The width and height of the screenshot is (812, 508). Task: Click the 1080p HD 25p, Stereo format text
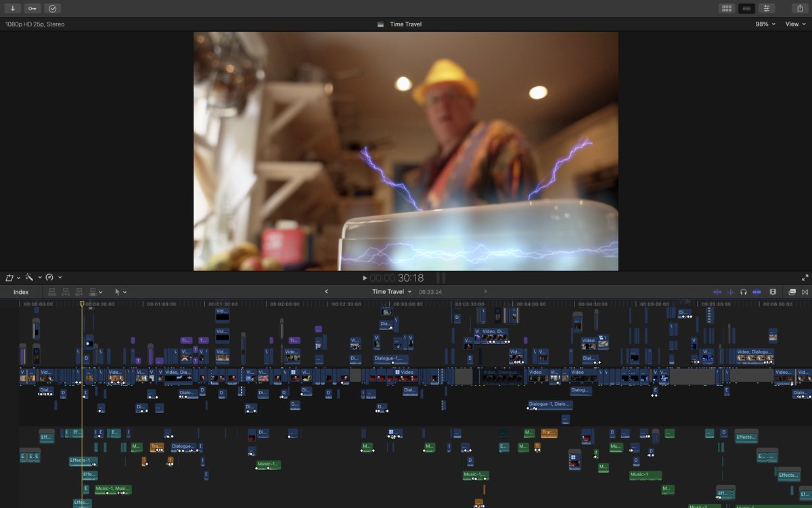(x=35, y=24)
